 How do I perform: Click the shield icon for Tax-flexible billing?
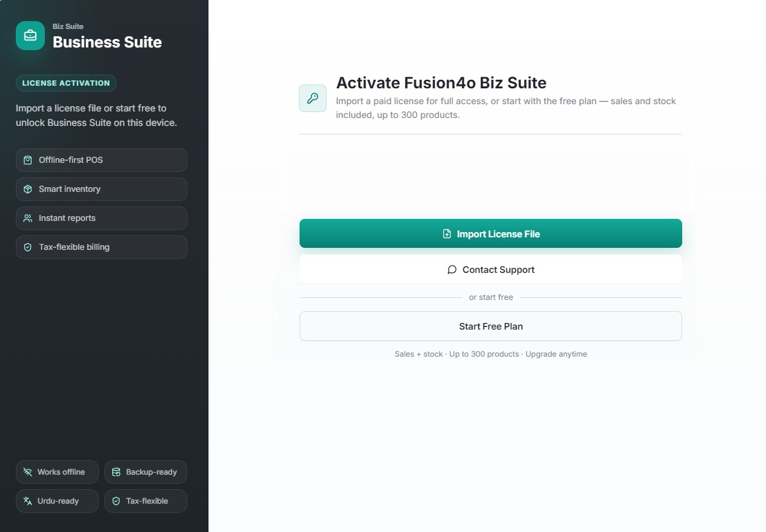[x=28, y=247]
